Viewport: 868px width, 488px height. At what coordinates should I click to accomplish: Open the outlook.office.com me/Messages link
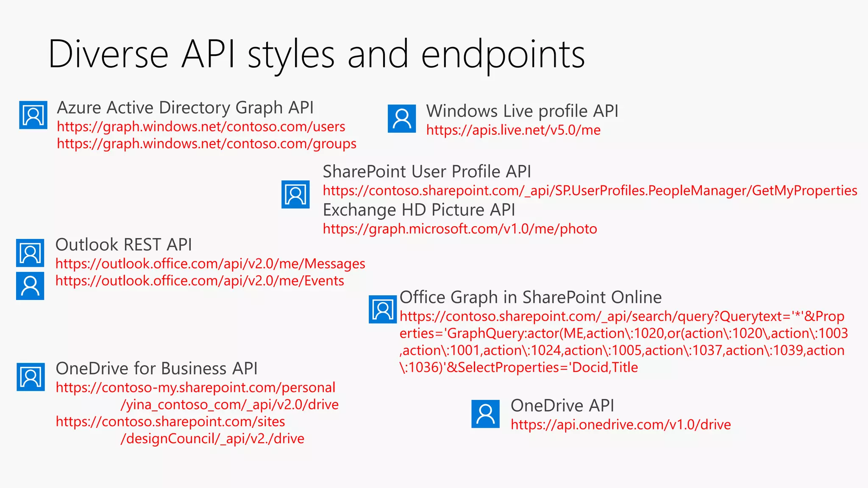210,264
